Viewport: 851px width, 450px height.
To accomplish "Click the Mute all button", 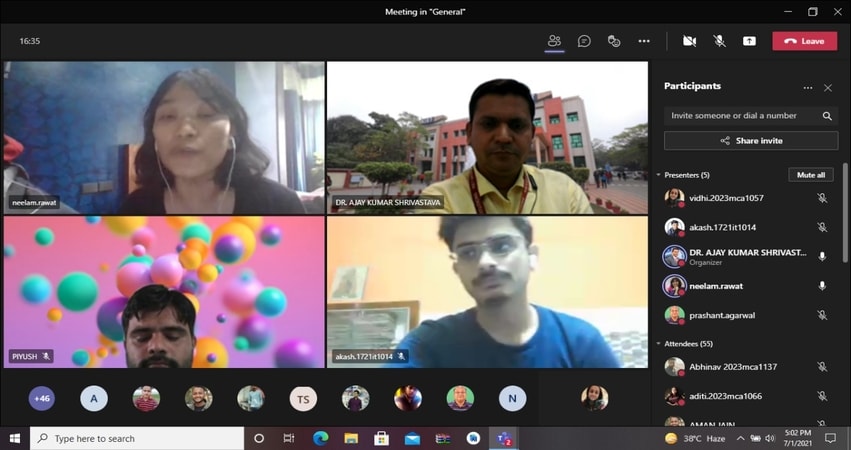I will (810, 175).
